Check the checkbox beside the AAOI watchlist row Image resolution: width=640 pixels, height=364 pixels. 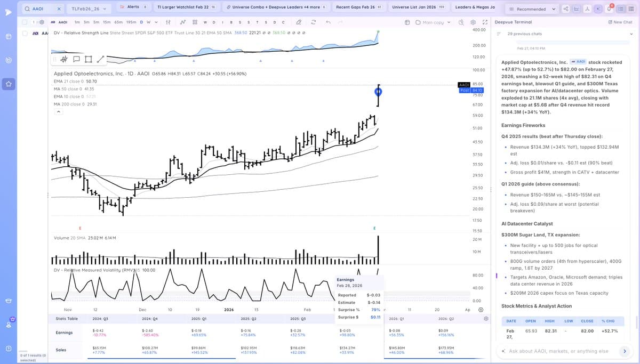click(x=25, y=33)
